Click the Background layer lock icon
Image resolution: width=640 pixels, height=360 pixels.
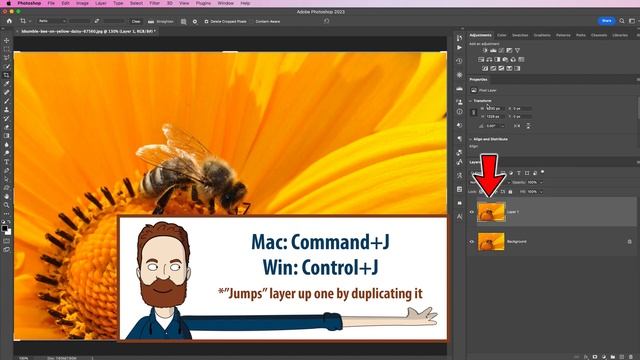629,242
